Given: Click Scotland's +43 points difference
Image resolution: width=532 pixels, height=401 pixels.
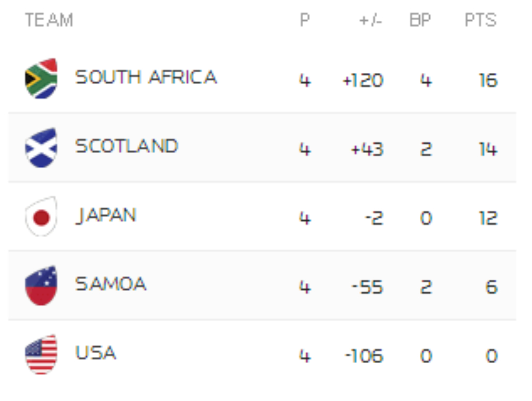Looking at the screenshot, I should click(367, 149).
